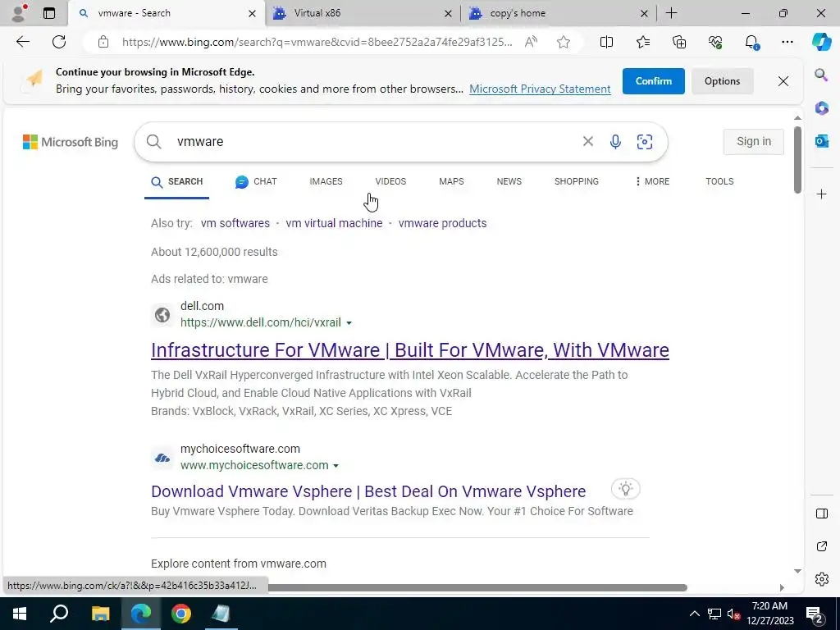
Task: Start a visual search with camera icon
Action: click(x=645, y=141)
